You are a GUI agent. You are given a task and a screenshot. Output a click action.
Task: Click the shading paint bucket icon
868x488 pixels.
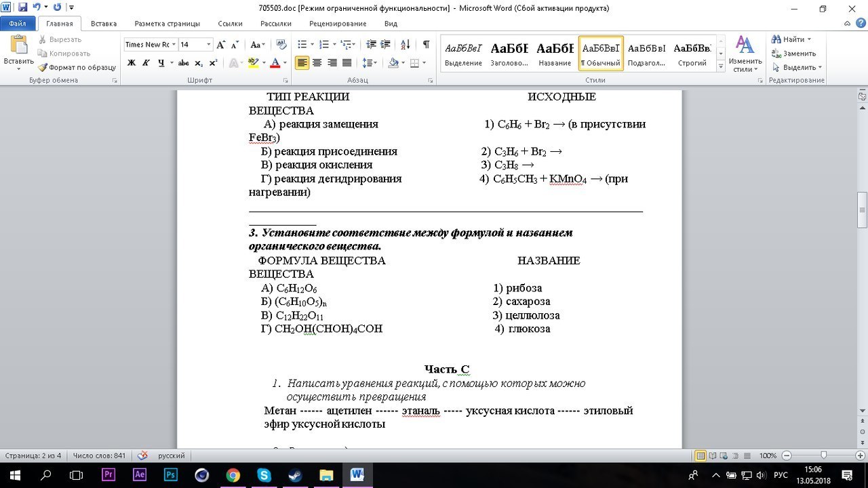[x=393, y=63]
